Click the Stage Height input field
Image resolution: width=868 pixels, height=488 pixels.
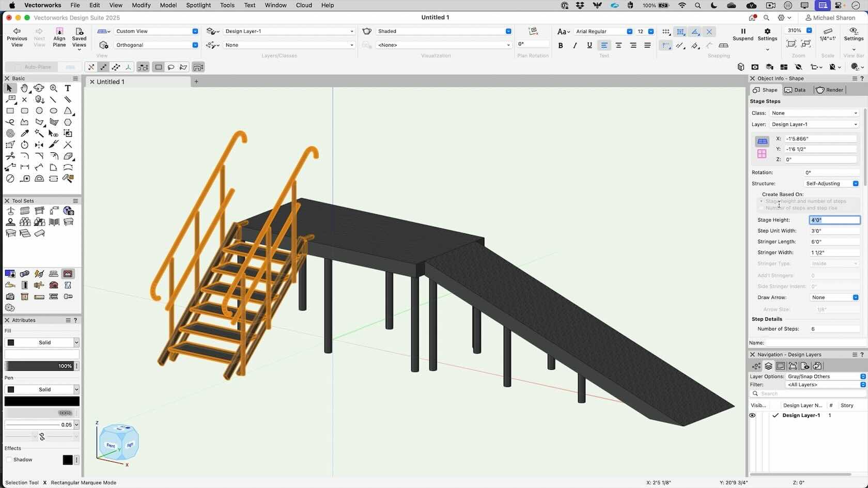click(834, 219)
